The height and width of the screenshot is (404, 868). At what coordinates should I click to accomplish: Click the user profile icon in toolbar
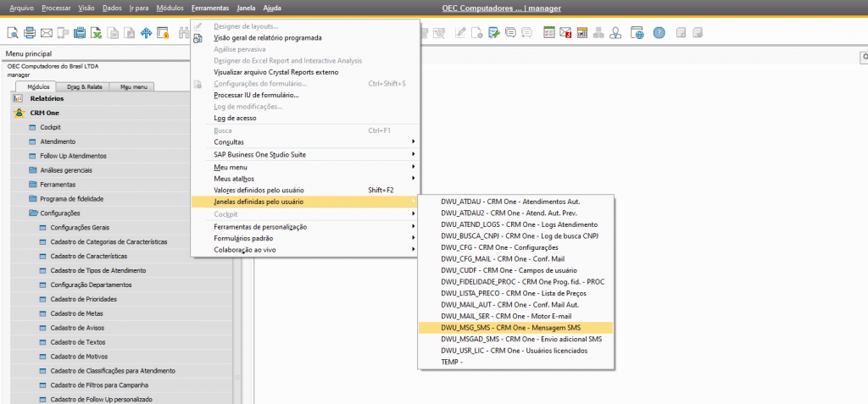(615, 33)
